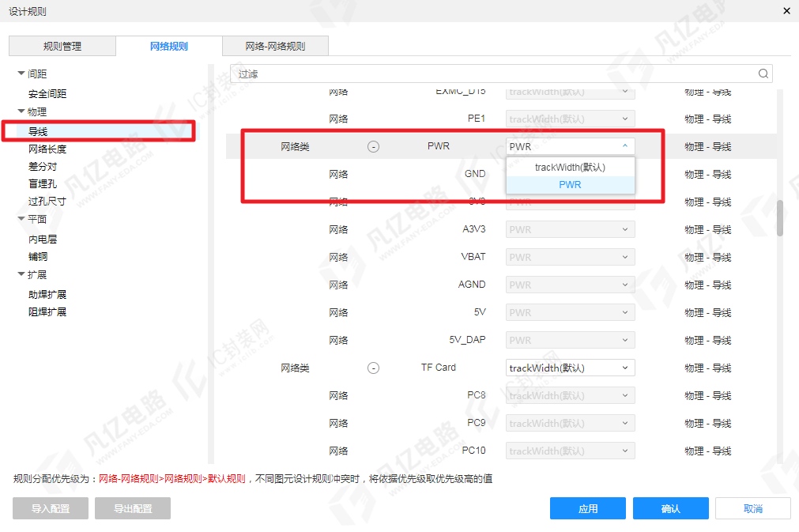Image resolution: width=799 pixels, height=532 pixels.
Task: Click the PWR class name cell
Action: pyautogui.click(x=439, y=146)
